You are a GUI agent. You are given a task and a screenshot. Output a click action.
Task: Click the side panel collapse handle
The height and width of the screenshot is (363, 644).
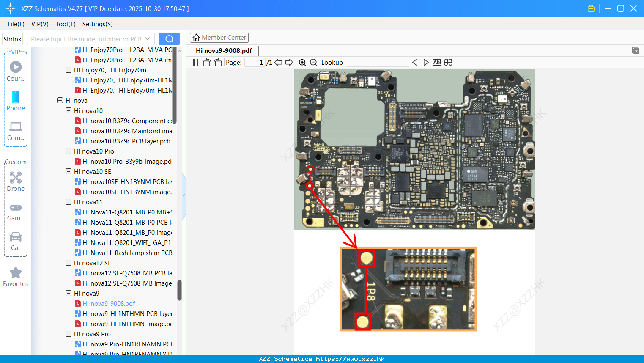pyautogui.click(x=184, y=195)
